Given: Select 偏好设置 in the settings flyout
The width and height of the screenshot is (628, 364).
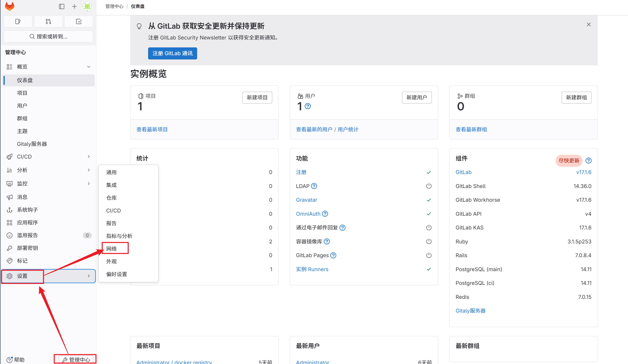Looking at the screenshot, I should click(x=117, y=274).
